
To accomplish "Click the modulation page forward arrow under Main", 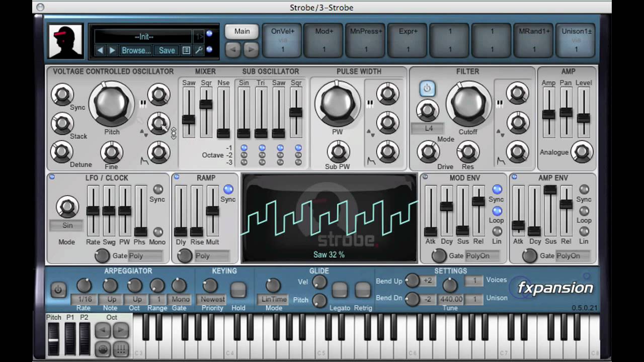I will point(251,49).
